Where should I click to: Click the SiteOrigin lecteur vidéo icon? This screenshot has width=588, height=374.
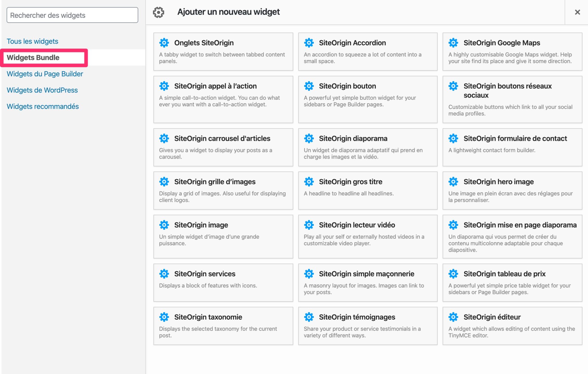(309, 225)
